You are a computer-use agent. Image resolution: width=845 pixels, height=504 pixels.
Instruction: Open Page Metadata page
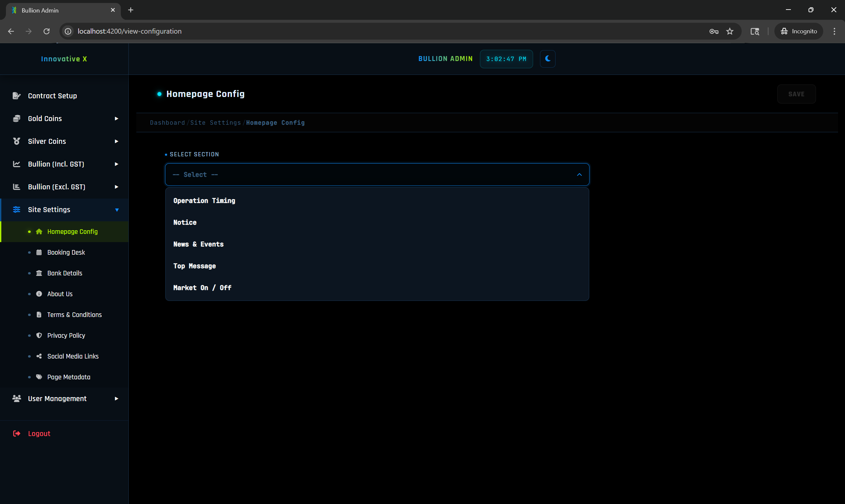tap(64, 377)
